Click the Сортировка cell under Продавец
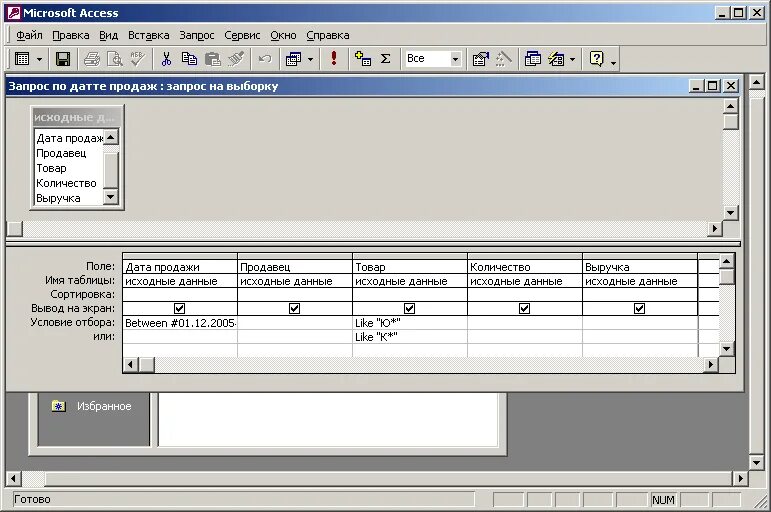The width and height of the screenshot is (771, 512). coord(295,295)
